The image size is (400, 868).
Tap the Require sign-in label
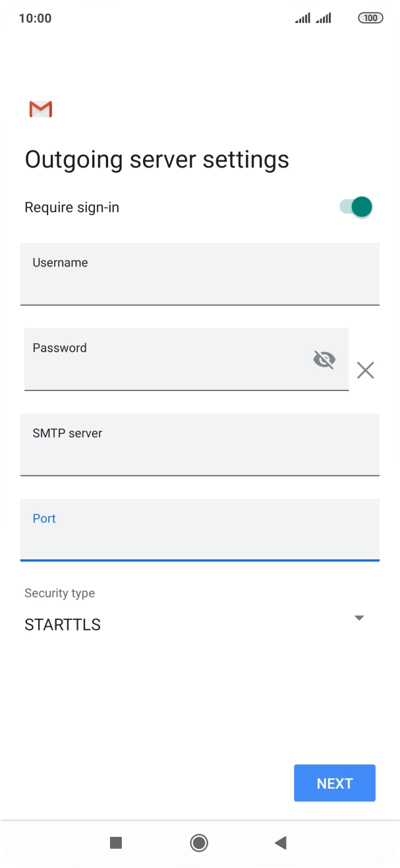point(71,206)
